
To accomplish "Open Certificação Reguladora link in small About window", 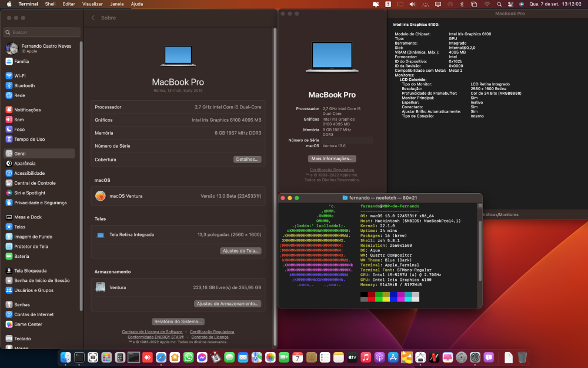I will [332, 170].
